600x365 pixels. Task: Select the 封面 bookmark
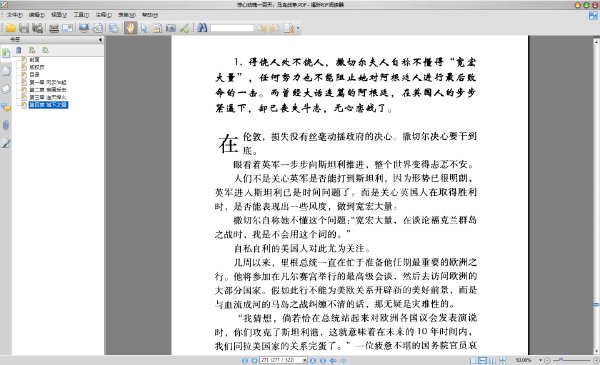coord(34,60)
